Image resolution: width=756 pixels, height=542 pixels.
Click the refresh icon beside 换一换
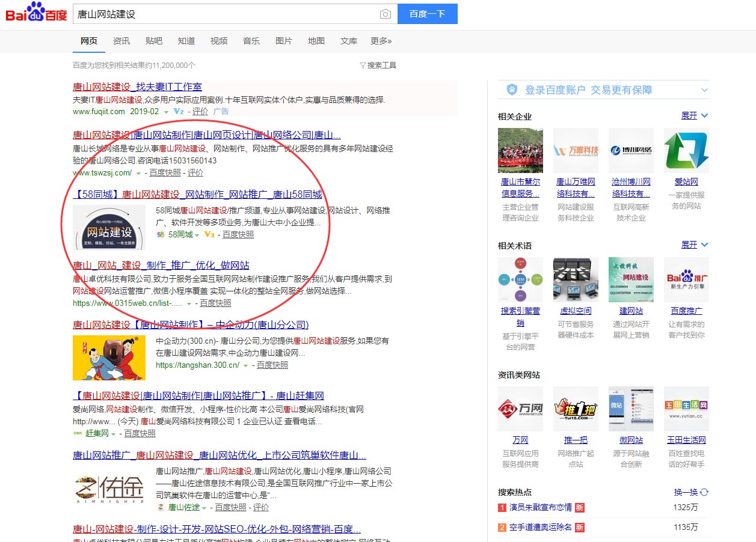click(704, 492)
